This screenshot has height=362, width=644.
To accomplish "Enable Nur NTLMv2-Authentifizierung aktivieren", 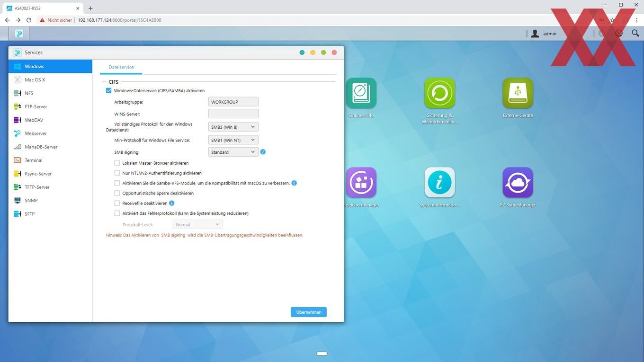I will [x=117, y=173].
